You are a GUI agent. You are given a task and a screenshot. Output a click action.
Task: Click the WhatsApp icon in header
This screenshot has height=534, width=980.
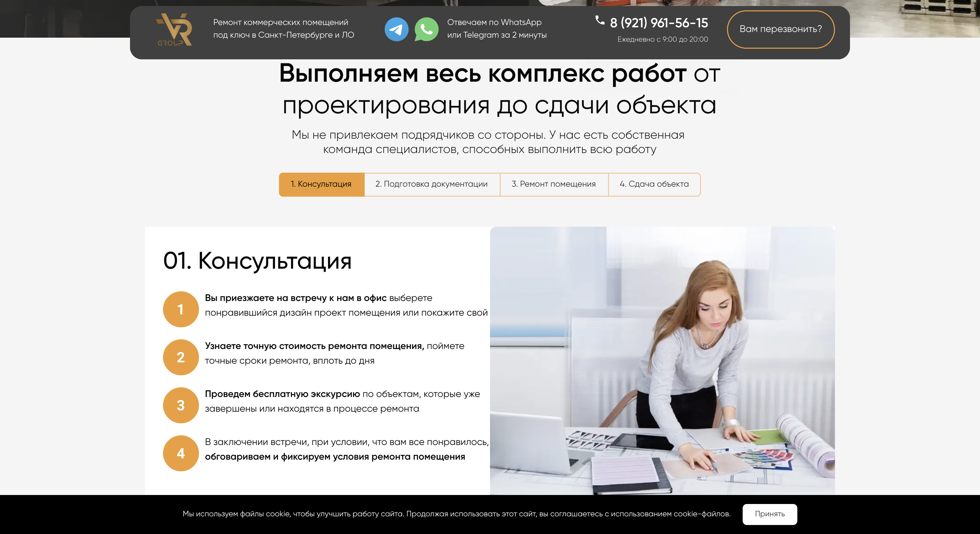[426, 29]
